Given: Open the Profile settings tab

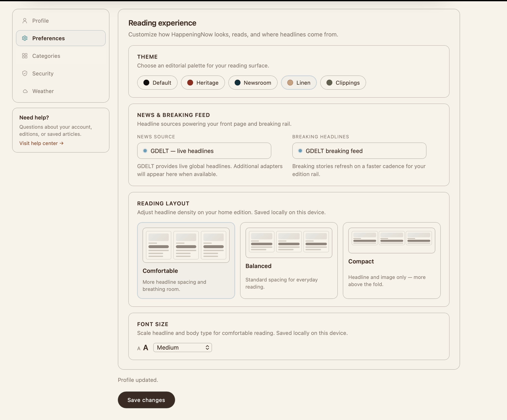Looking at the screenshot, I should [x=61, y=21].
